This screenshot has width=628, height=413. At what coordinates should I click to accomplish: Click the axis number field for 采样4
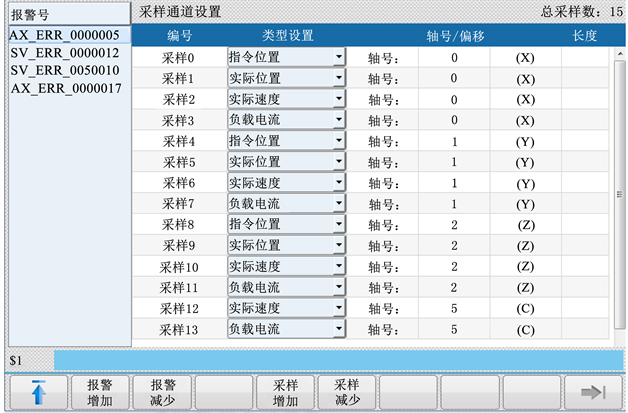click(454, 141)
